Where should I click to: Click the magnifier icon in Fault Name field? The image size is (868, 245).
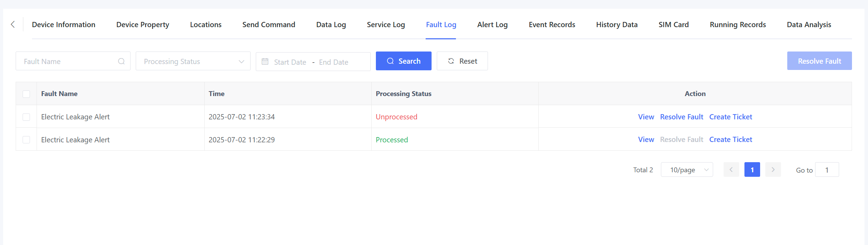pyautogui.click(x=121, y=61)
